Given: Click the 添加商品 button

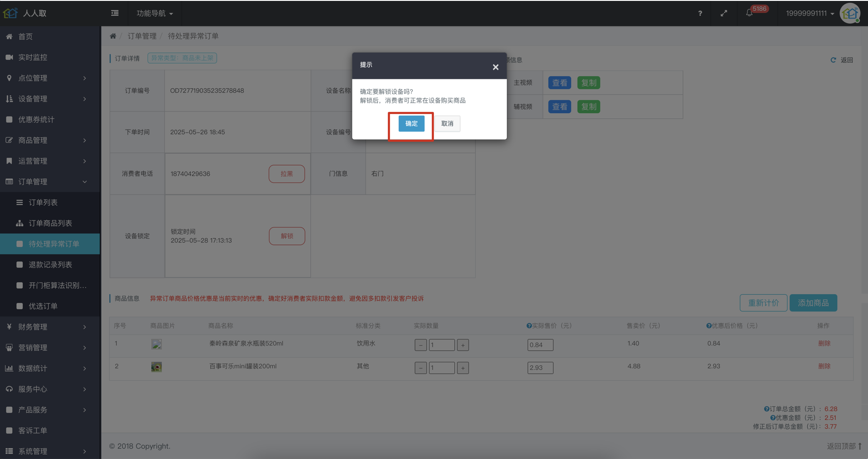Looking at the screenshot, I should pos(813,303).
